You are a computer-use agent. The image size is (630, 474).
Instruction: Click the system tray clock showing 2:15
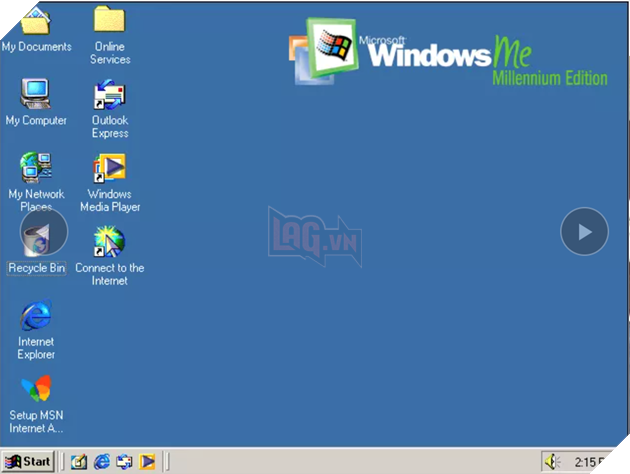(590, 462)
